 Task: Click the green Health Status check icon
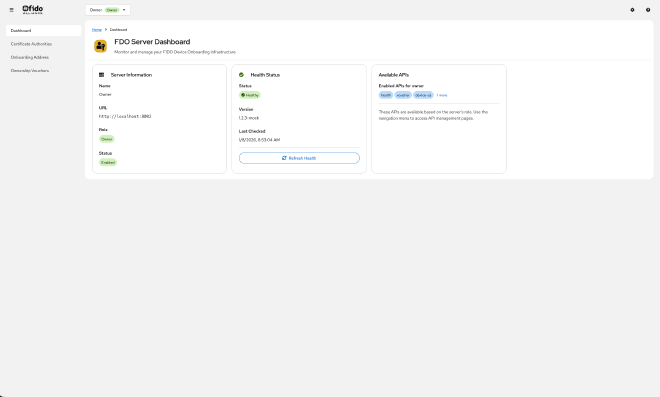[x=241, y=75]
